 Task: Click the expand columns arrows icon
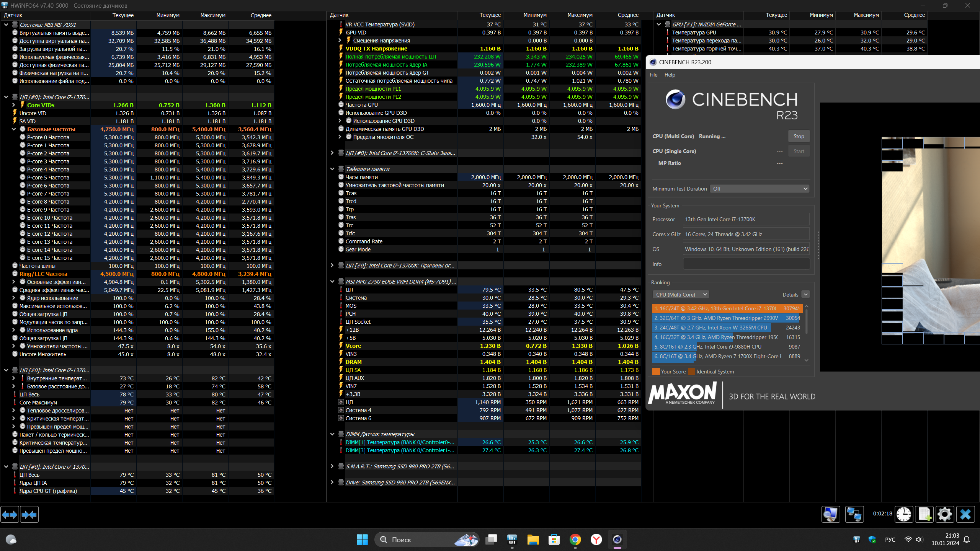pos(10,515)
